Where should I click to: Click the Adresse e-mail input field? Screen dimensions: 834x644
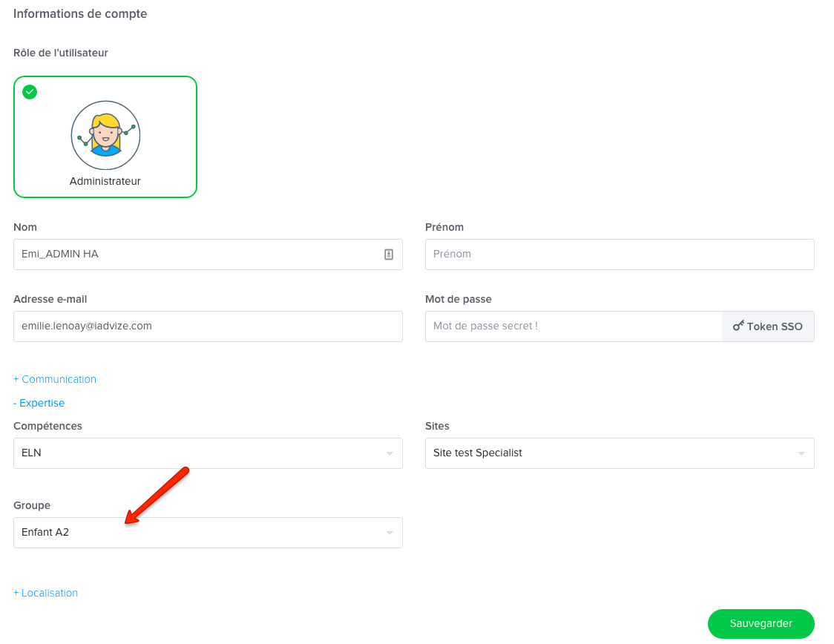click(x=208, y=326)
